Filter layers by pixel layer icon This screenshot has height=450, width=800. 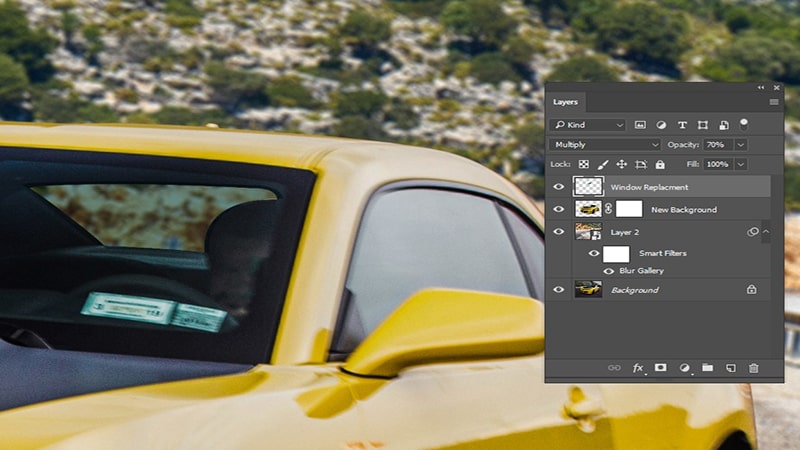coord(640,125)
